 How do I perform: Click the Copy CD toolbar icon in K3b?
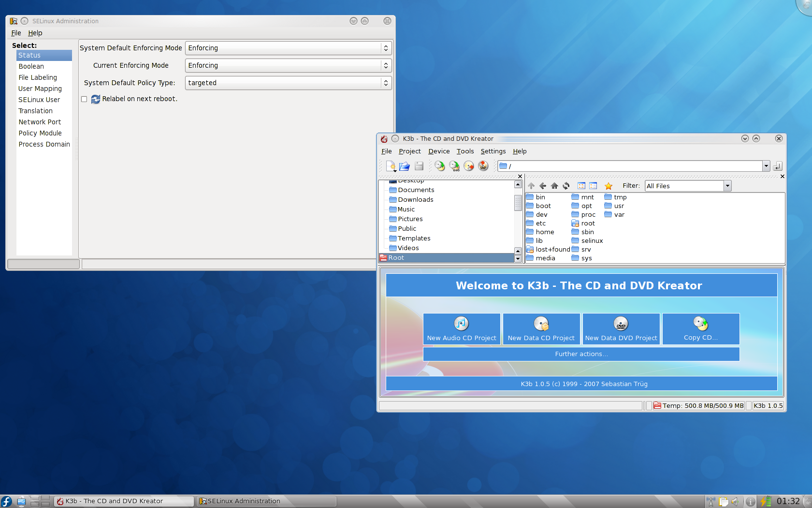tap(440, 166)
